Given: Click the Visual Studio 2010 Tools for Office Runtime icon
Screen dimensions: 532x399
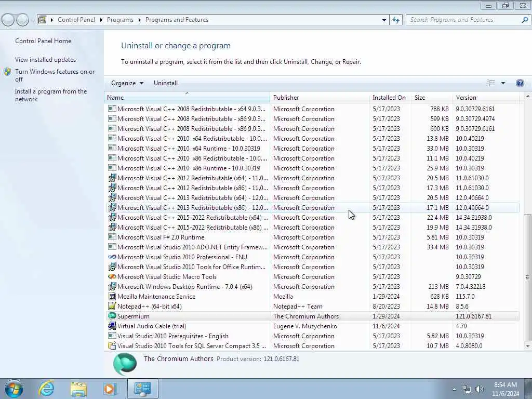Looking at the screenshot, I should (112, 267).
